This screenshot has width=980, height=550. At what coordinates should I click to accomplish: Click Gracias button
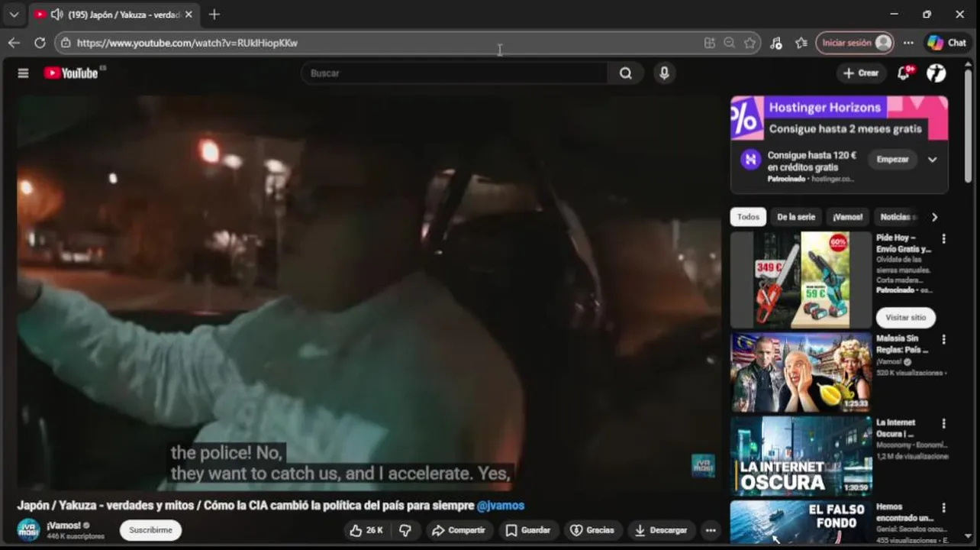[x=592, y=530]
